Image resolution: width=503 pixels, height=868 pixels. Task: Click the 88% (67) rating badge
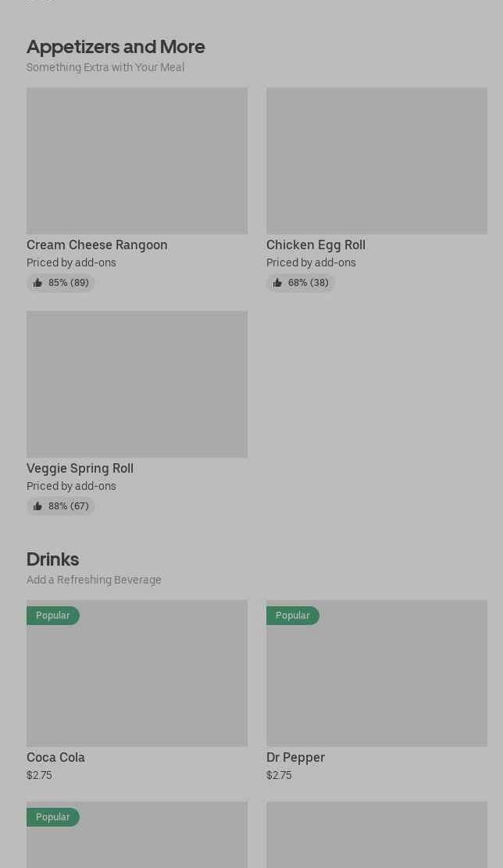click(x=61, y=506)
